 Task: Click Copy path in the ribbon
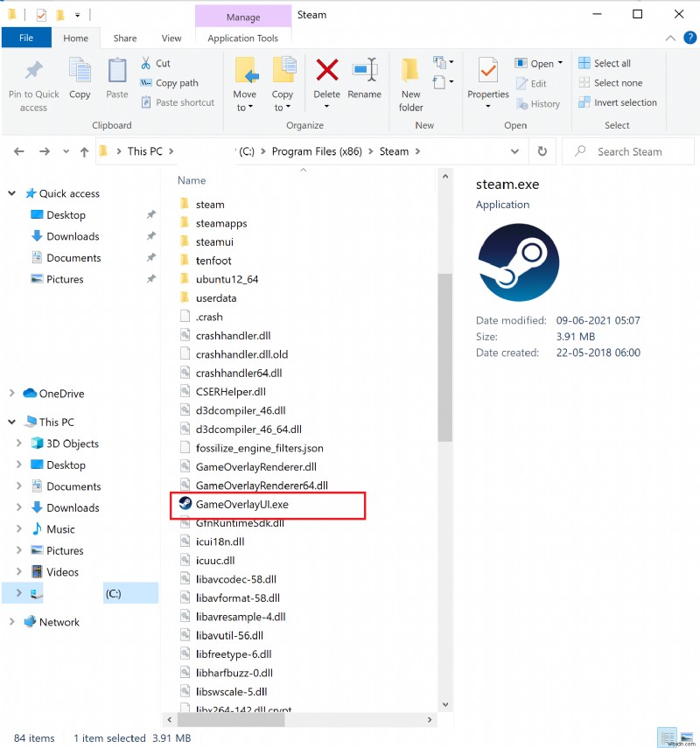click(169, 83)
